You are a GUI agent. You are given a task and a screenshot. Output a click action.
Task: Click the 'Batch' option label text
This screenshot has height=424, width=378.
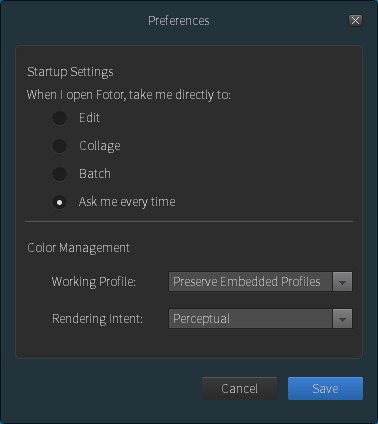(95, 174)
